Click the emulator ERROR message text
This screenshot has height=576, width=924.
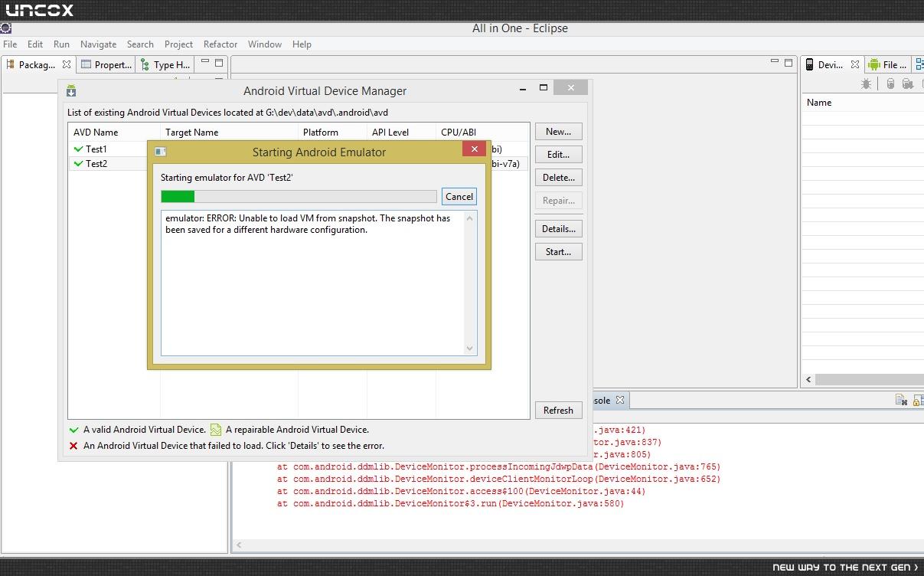[308, 224]
